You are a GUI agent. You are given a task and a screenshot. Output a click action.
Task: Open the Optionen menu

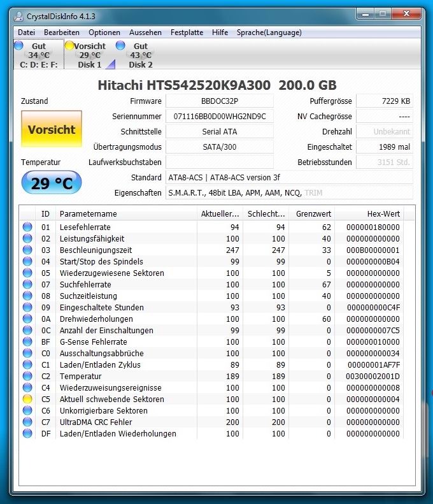tap(104, 32)
